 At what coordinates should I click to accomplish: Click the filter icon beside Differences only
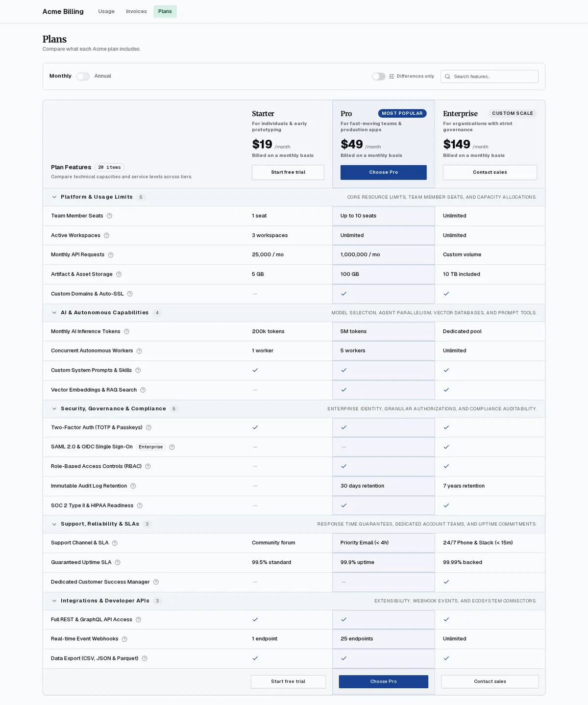(392, 76)
